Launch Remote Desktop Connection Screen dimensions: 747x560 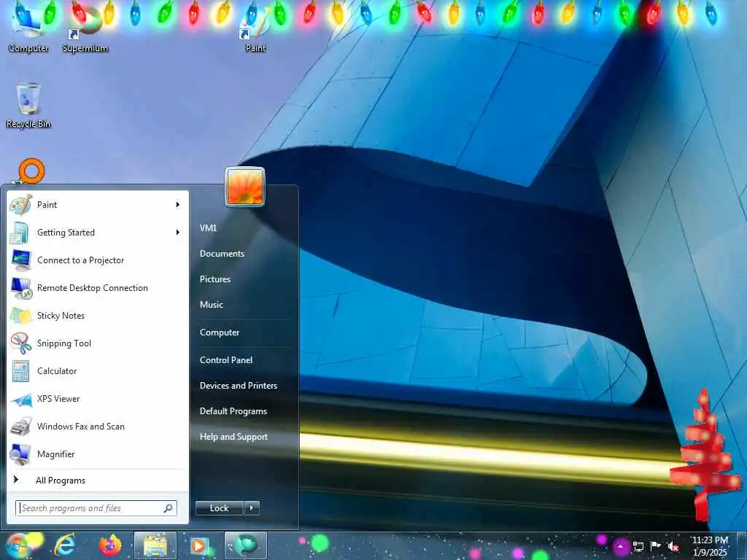pyautogui.click(x=98, y=287)
